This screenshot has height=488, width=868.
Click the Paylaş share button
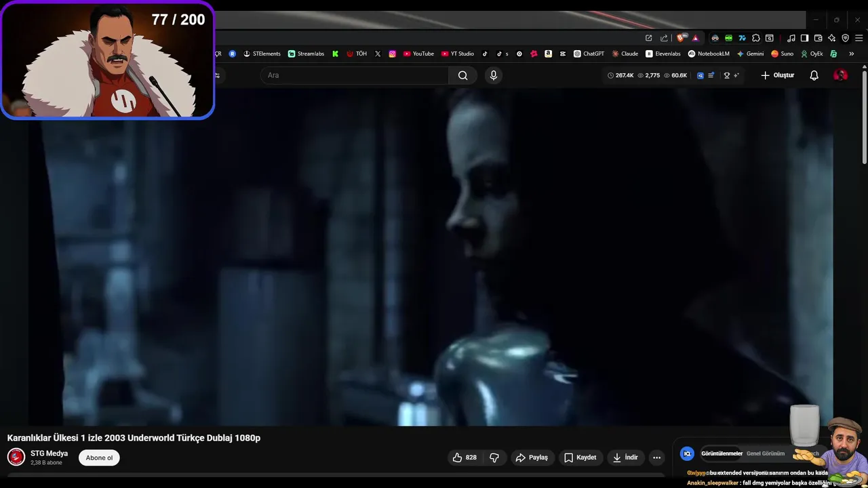pyautogui.click(x=532, y=457)
